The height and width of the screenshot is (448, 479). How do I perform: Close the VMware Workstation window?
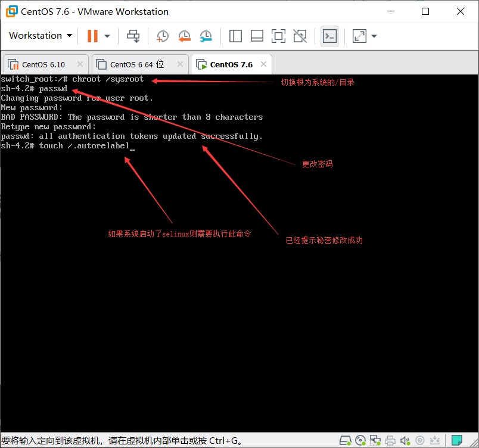tap(461, 11)
